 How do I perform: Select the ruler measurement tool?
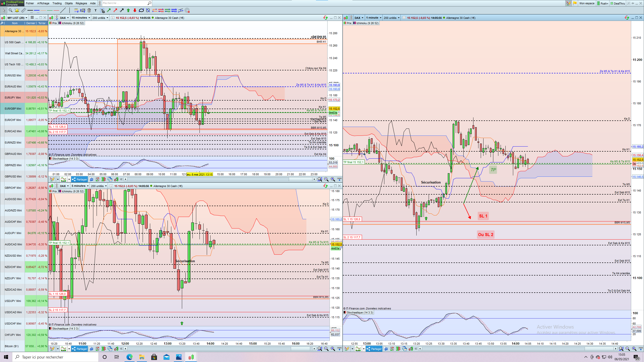[23, 10]
